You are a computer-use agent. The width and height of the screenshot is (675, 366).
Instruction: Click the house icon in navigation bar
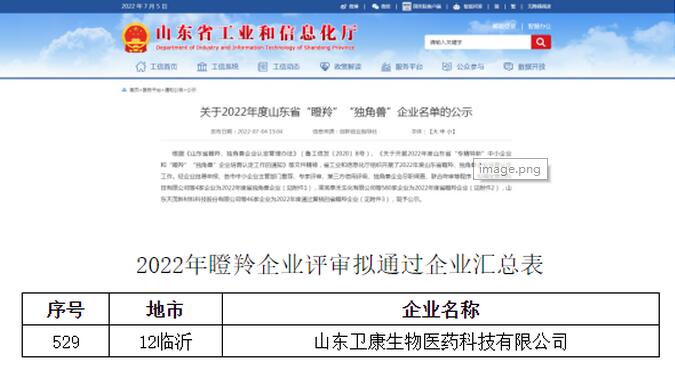[141, 67]
